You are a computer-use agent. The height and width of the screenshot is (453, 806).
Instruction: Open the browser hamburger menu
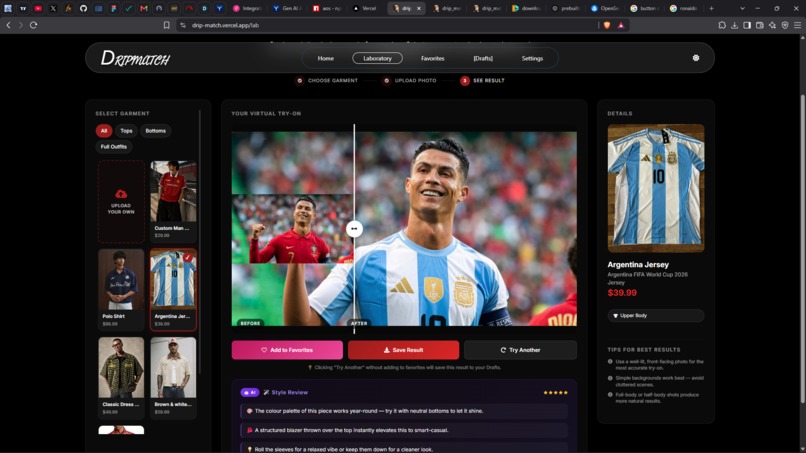pyautogui.click(x=797, y=25)
